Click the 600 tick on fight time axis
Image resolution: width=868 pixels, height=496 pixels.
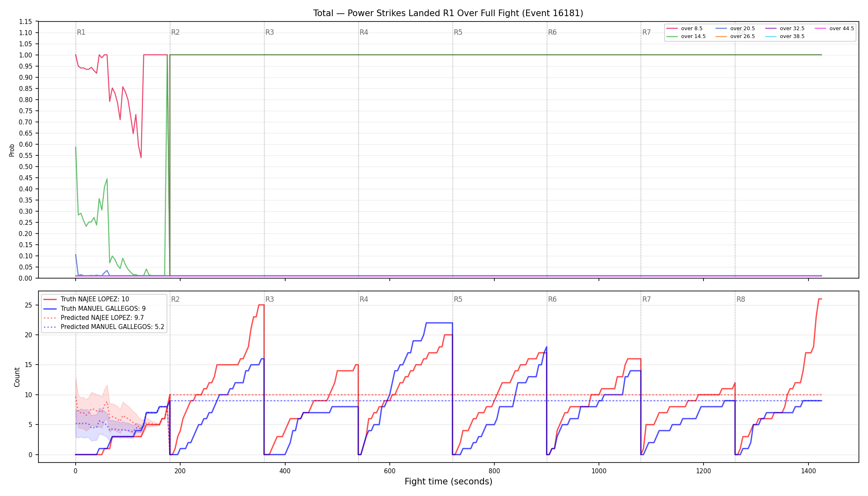[390, 470]
